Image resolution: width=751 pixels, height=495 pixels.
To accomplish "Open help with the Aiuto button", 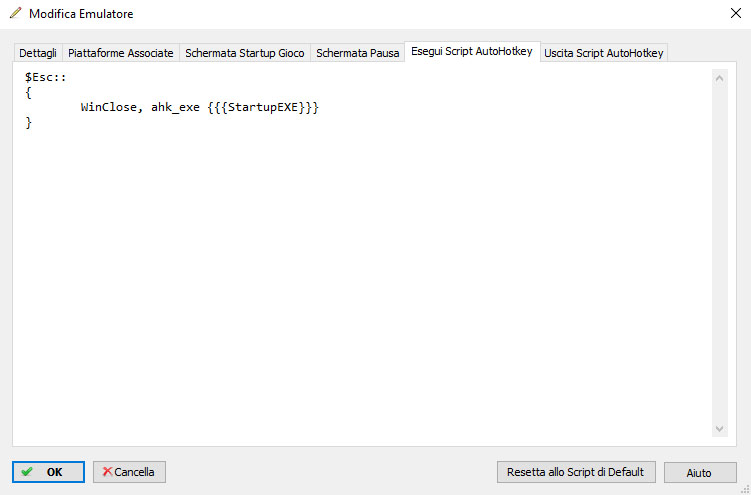I will pyautogui.click(x=700, y=472).
